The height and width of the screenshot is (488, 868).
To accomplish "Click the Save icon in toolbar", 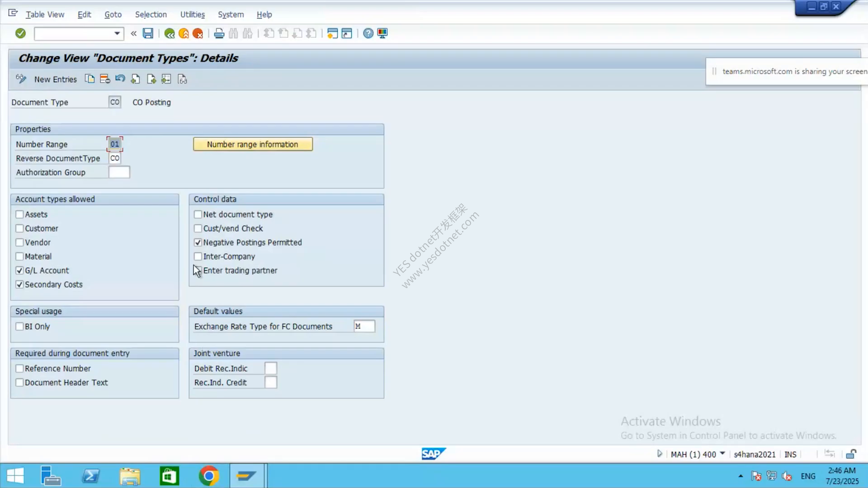I will tap(148, 33).
